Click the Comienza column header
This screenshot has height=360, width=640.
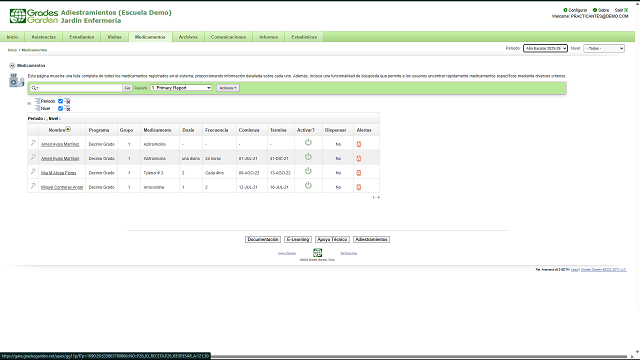249,130
